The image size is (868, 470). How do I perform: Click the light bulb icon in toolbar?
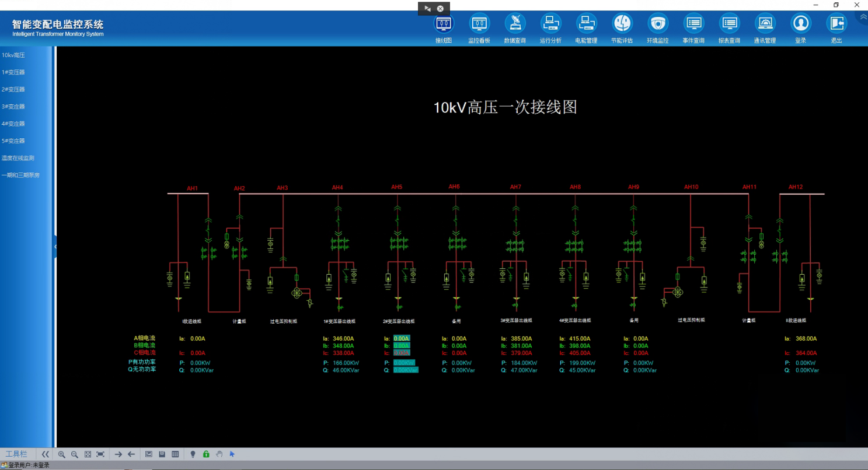[x=193, y=454]
